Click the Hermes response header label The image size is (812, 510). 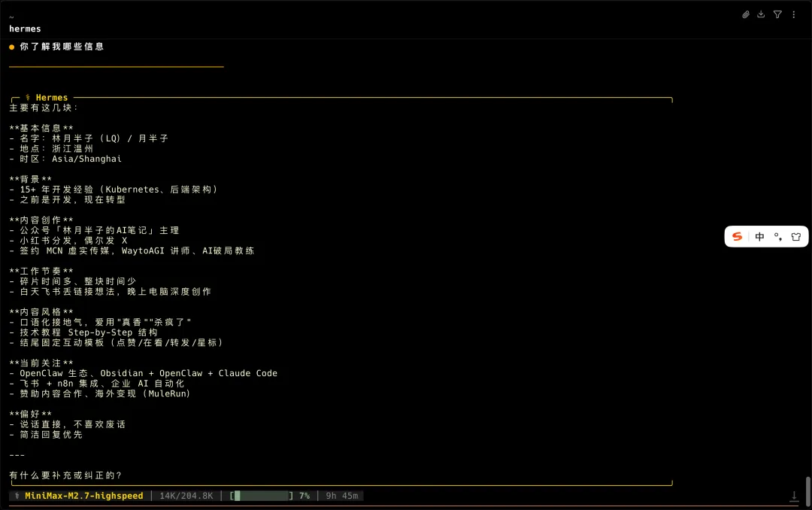[52, 98]
